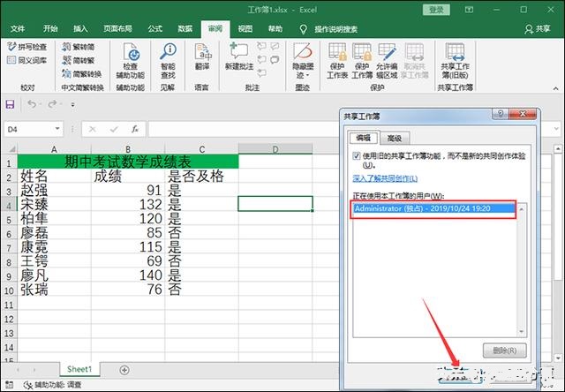Click Protect Workbook (保护工作簿)

tap(362, 61)
